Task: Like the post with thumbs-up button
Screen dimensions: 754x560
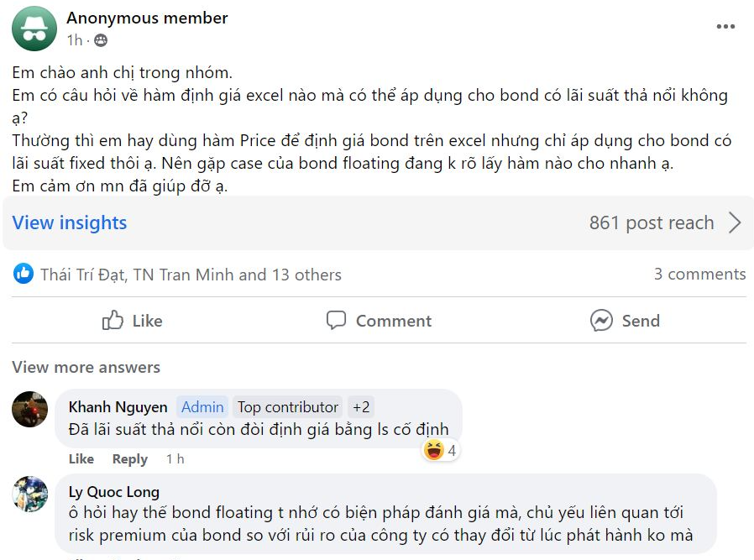Action: (132, 321)
